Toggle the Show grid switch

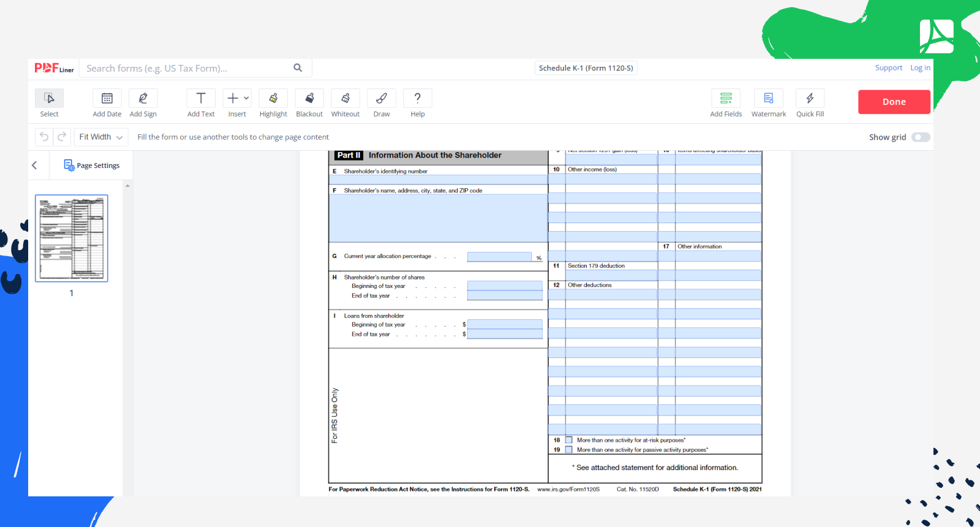point(920,137)
